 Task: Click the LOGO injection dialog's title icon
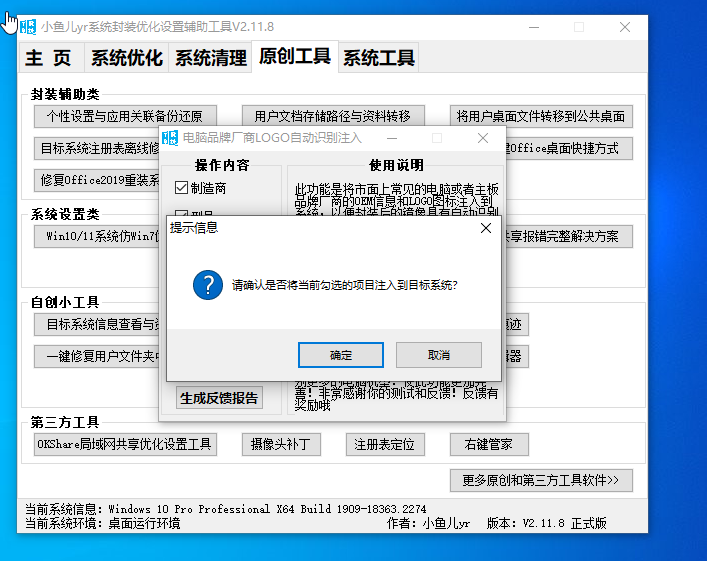pyautogui.click(x=170, y=137)
